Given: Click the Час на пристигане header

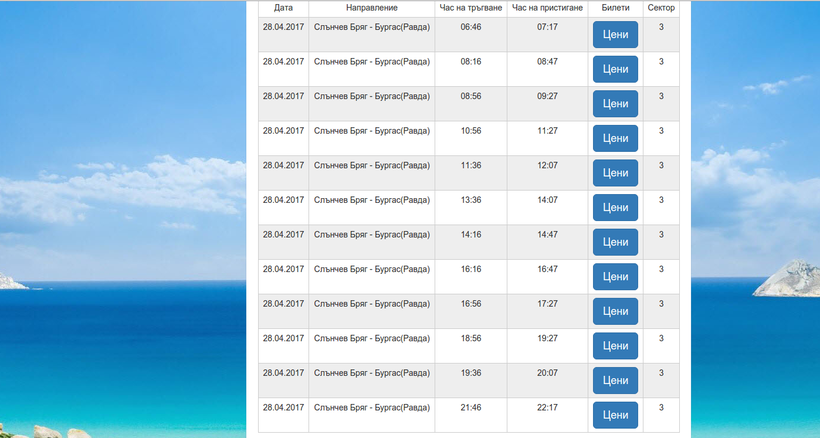Looking at the screenshot, I should (547, 8).
